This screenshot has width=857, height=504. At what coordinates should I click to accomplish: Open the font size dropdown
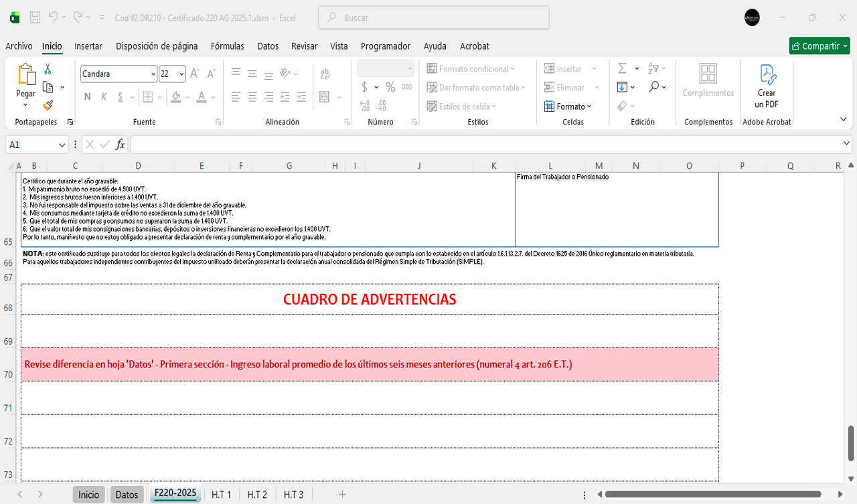(x=181, y=74)
